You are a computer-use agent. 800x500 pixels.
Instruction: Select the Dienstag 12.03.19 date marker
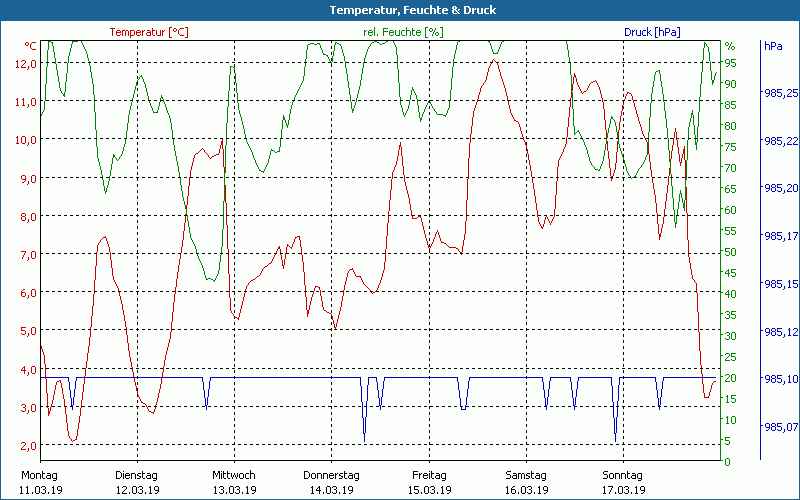pyautogui.click(x=137, y=482)
